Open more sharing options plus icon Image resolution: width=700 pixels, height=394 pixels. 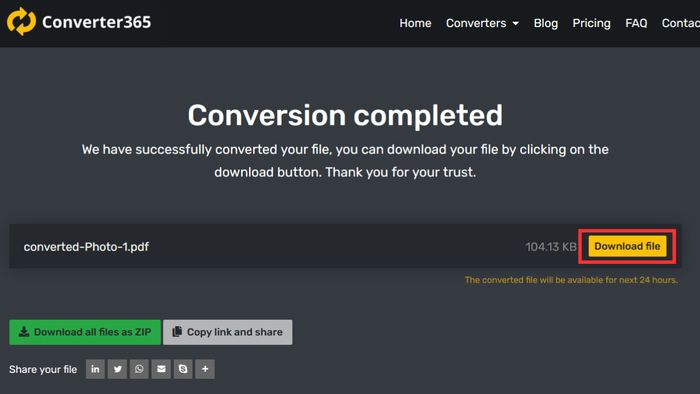pyautogui.click(x=205, y=369)
